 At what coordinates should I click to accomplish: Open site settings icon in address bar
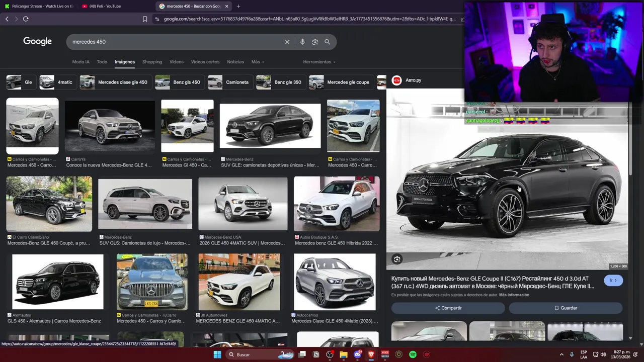(x=157, y=19)
